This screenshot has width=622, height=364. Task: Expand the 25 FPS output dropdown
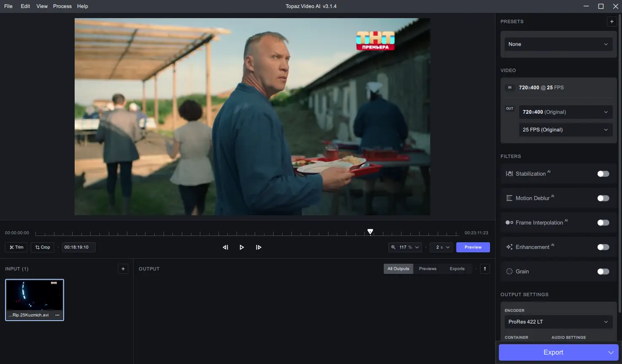click(565, 130)
